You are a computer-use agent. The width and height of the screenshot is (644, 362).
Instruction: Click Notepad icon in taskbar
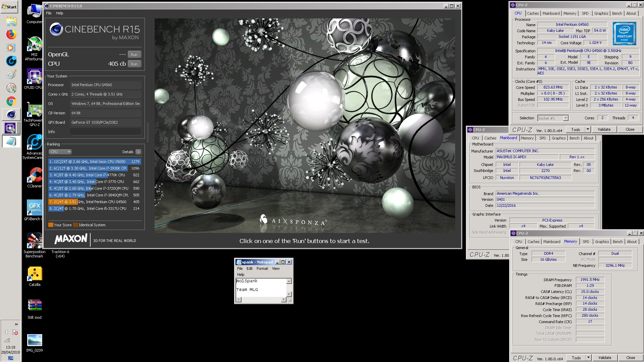[11, 141]
